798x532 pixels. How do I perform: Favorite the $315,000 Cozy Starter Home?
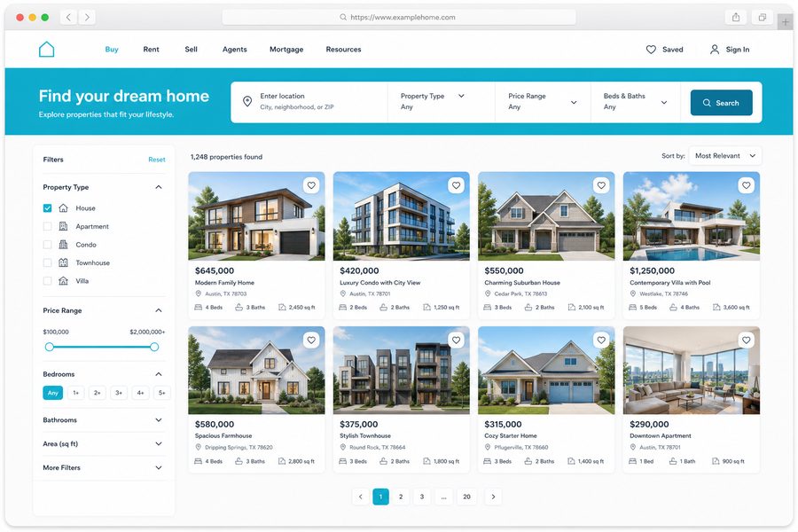(x=601, y=340)
